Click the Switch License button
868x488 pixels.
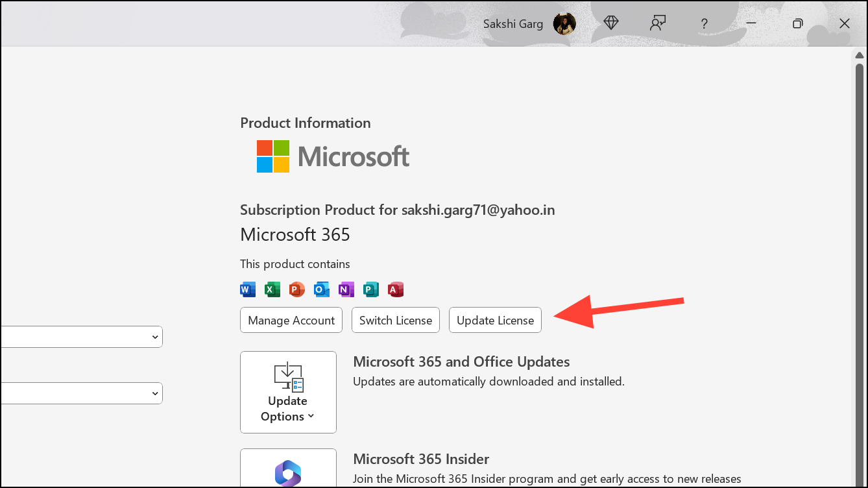point(396,320)
